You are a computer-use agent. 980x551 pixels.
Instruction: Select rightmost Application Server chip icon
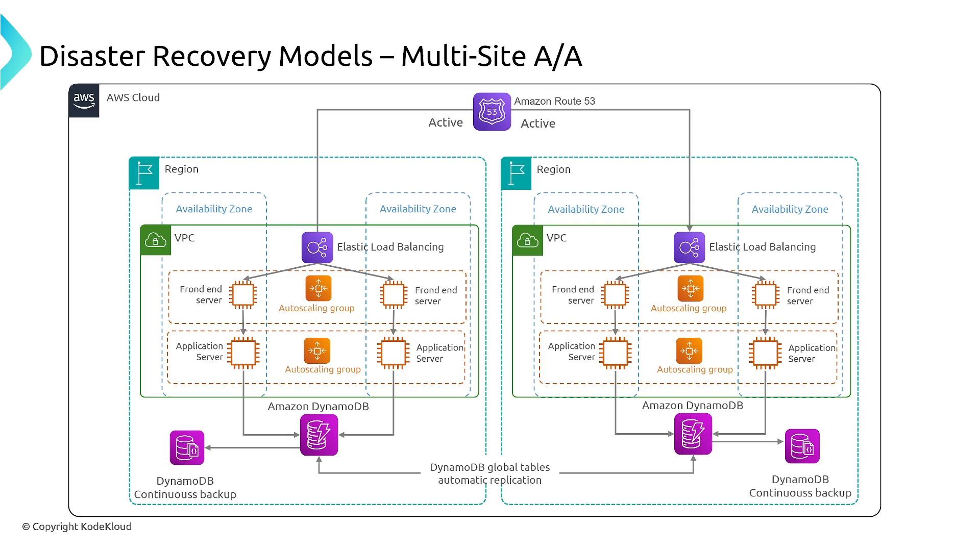point(765,353)
